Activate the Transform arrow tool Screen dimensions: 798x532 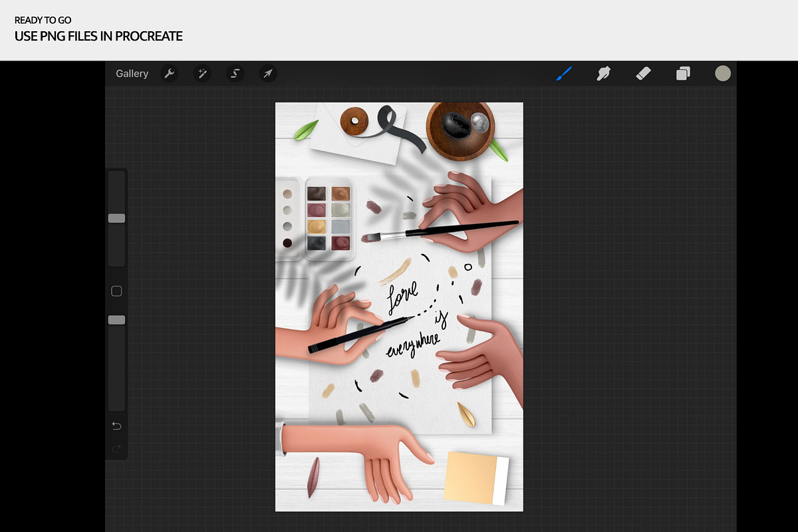click(267, 74)
